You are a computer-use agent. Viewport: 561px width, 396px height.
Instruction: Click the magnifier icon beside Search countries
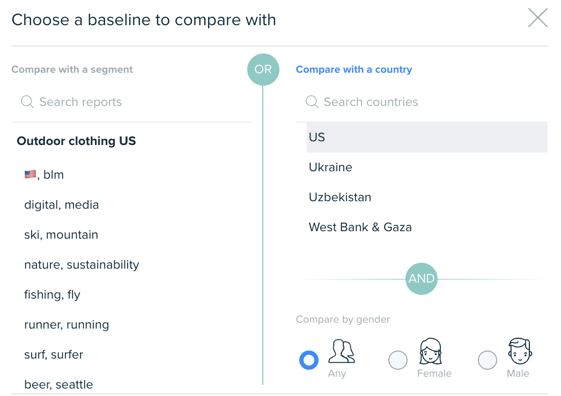pyautogui.click(x=312, y=102)
